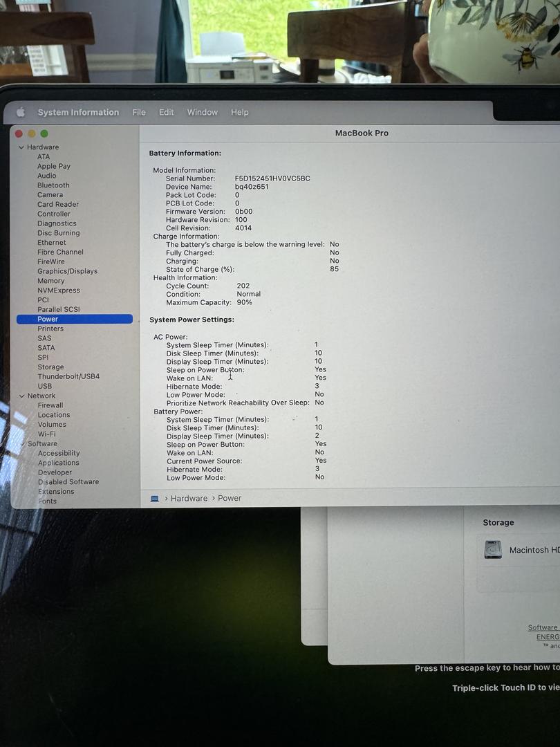
Task: Select Applications under Software
Action: (x=59, y=463)
